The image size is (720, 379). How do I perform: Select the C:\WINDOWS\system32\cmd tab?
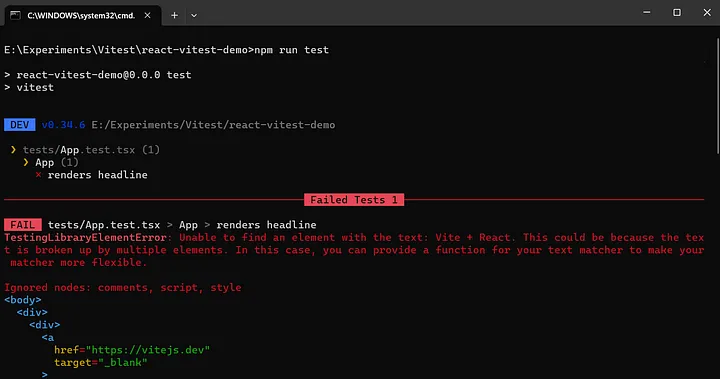click(83, 16)
